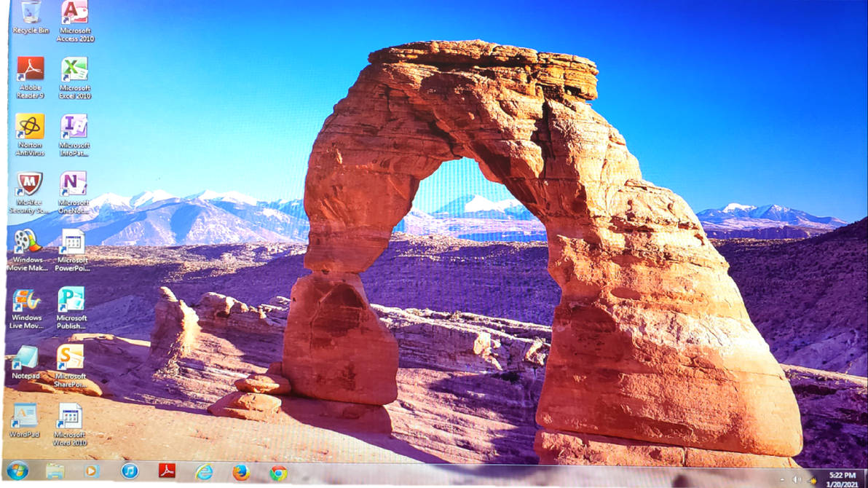The image size is (868, 488).
Task: Select the Norton AntiVirus desktop icon
Action: 30,135
